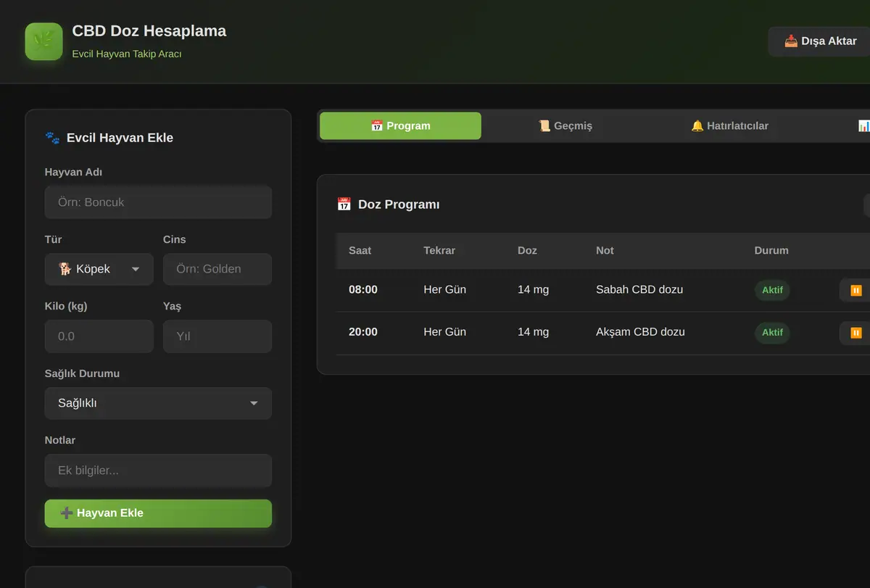This screenshot has width=870, height=588.
Task: Select the 08:00 time cell
Action: pos(363,289)
